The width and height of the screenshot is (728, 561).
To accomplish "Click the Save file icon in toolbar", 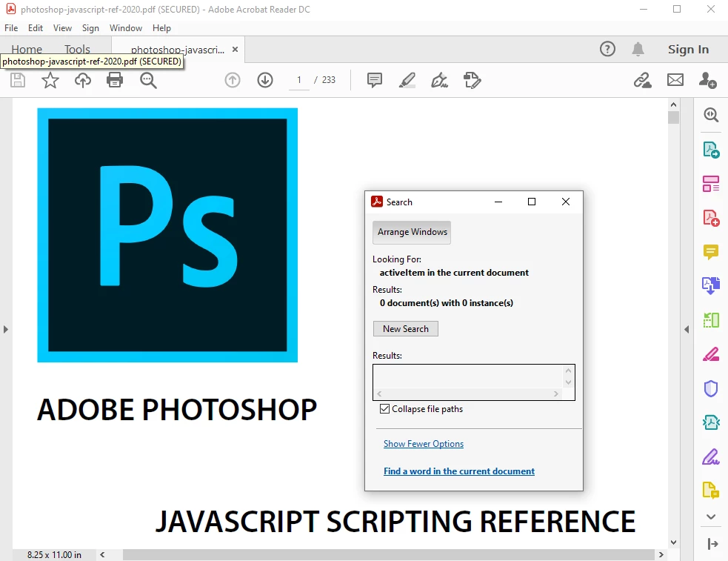I will click(18, 80).
